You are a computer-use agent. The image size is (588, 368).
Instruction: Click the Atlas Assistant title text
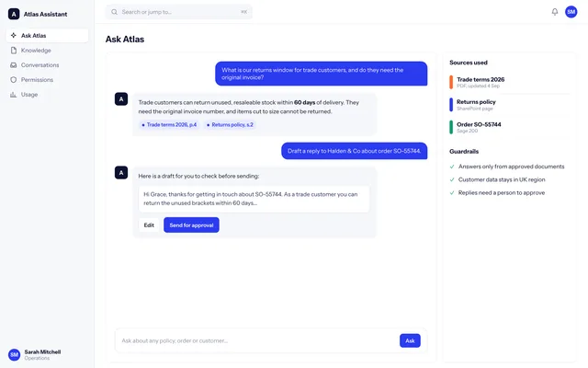point(45,15)
